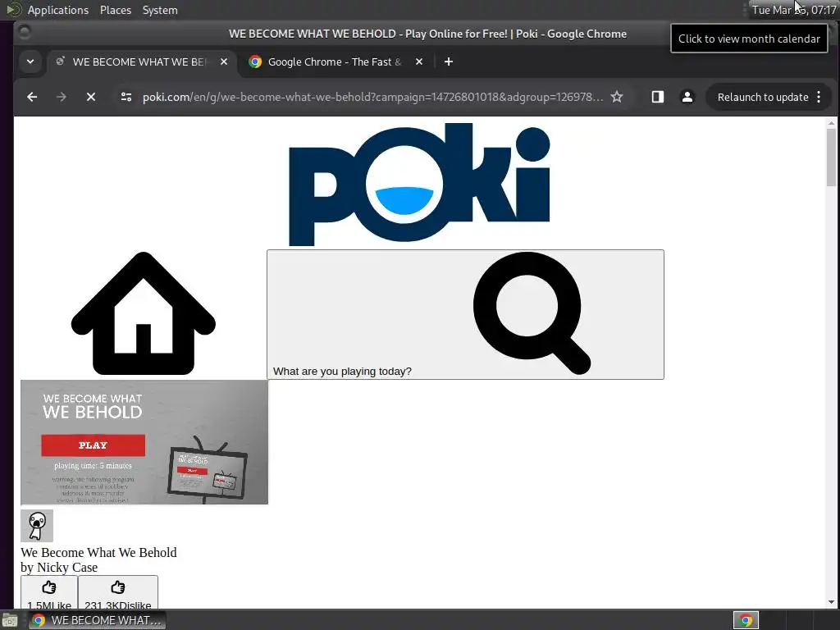The image size is (840, 630).
Task: Go forward with the browser arrow
Action: click(x=61, y=97)
